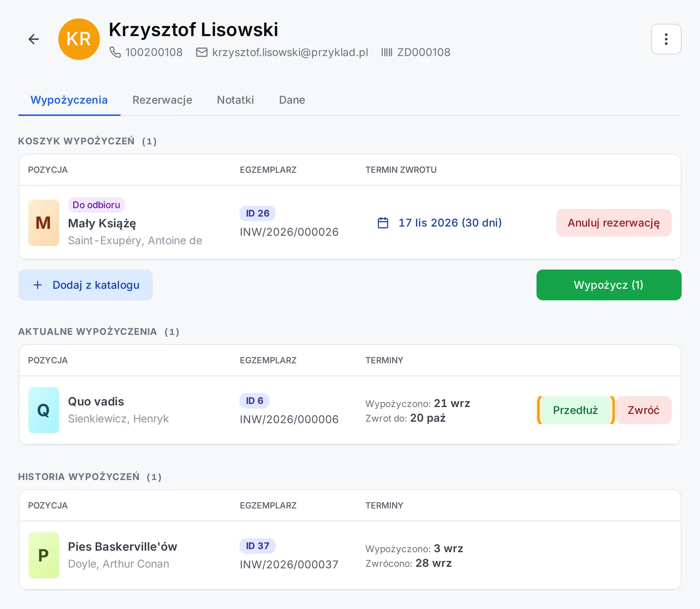Image resolution: width=700 pixels, height=609 pixels.
Task: Click the ID 37 badge
Action: click(257, 546)
